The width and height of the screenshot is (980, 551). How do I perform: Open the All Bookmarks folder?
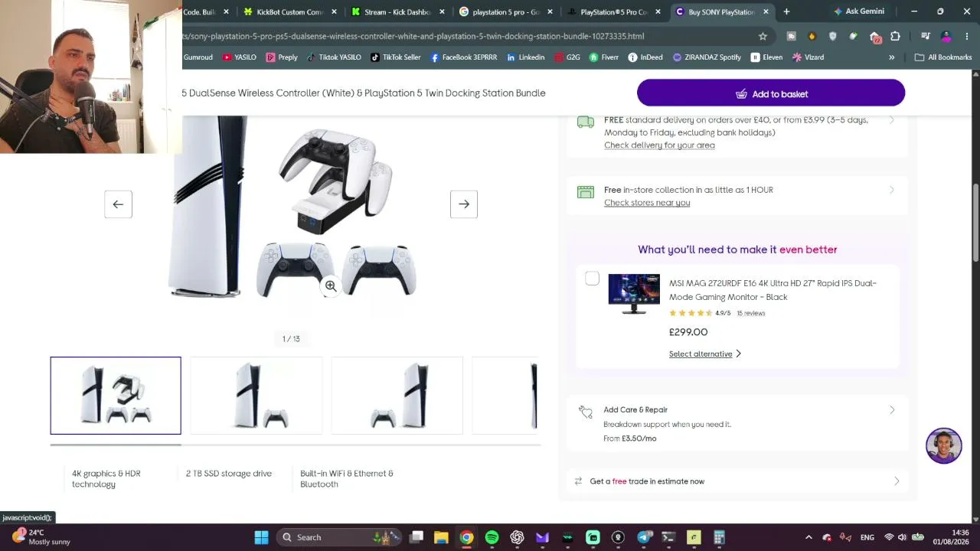coord(942,57)
